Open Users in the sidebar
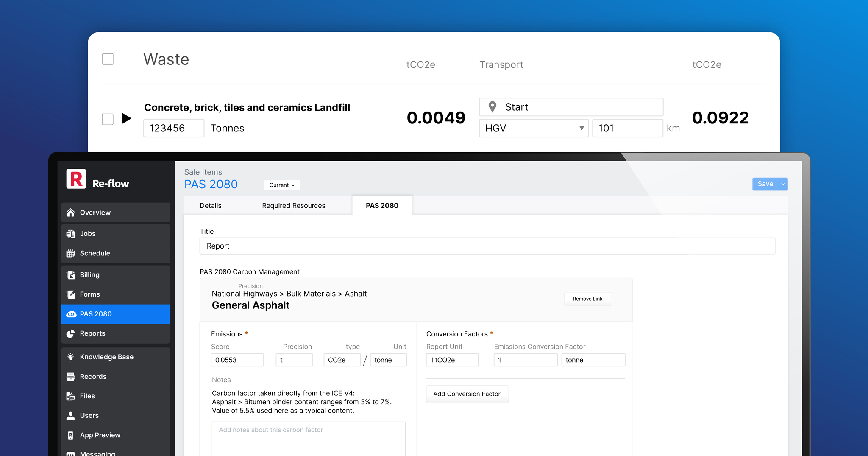Image resolution: width=868 pixels, height=456 pixels. tap(116, 416)
